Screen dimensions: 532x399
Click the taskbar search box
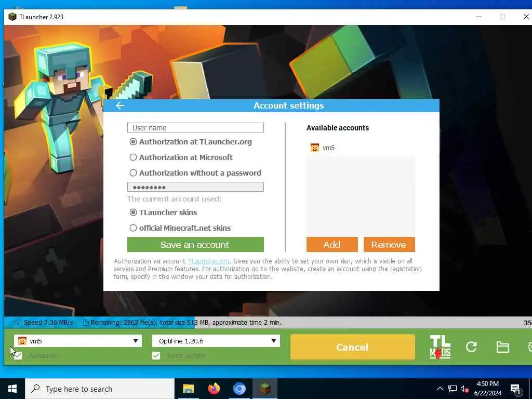pyautogui.click(x=100, y=389)
